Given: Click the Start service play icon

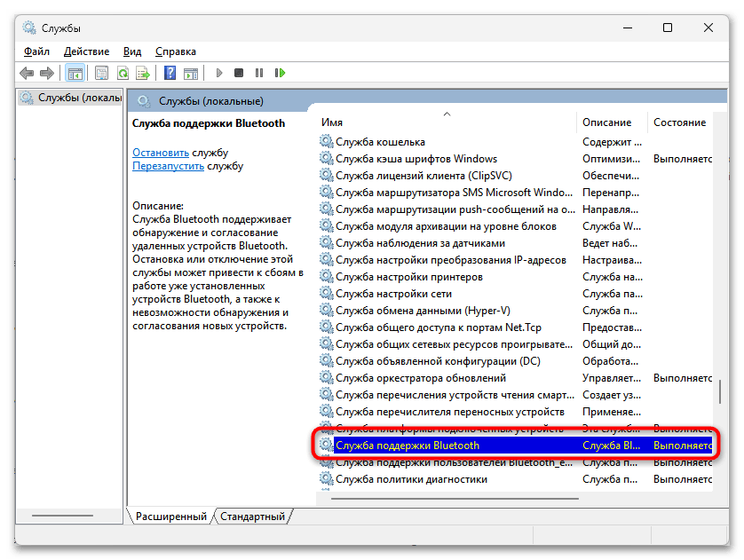Looking at the screenshot, I should click(218, 73).
